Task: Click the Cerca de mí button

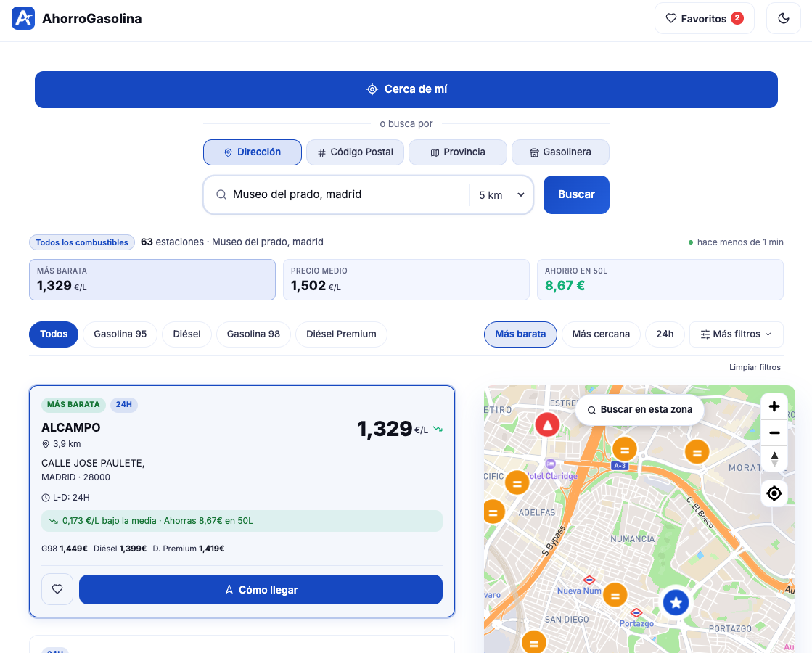Action: [406, 89]
